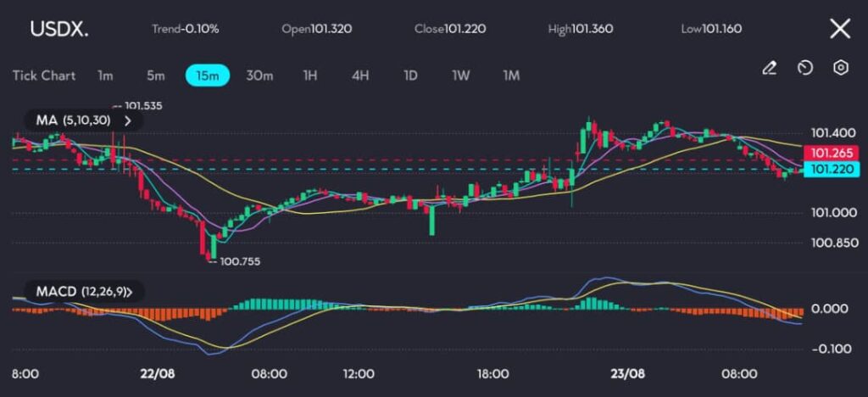Choose the 1H timeframe

310,75
